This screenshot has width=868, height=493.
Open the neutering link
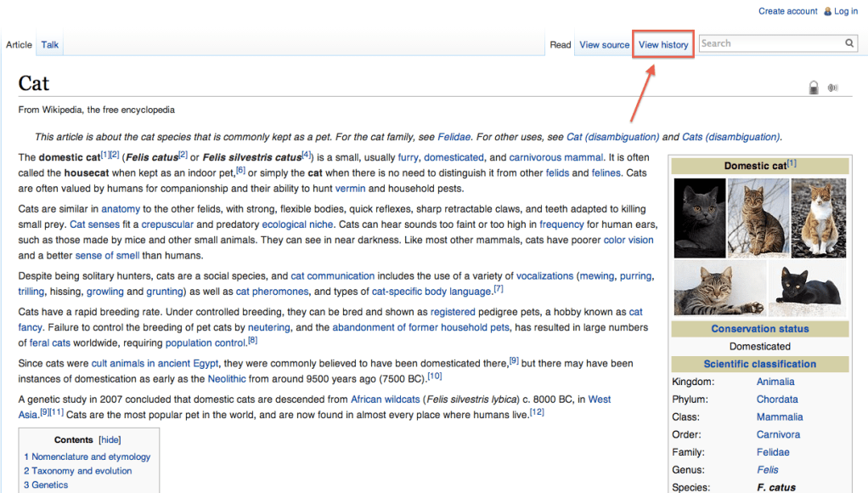(x=269, y=327)
